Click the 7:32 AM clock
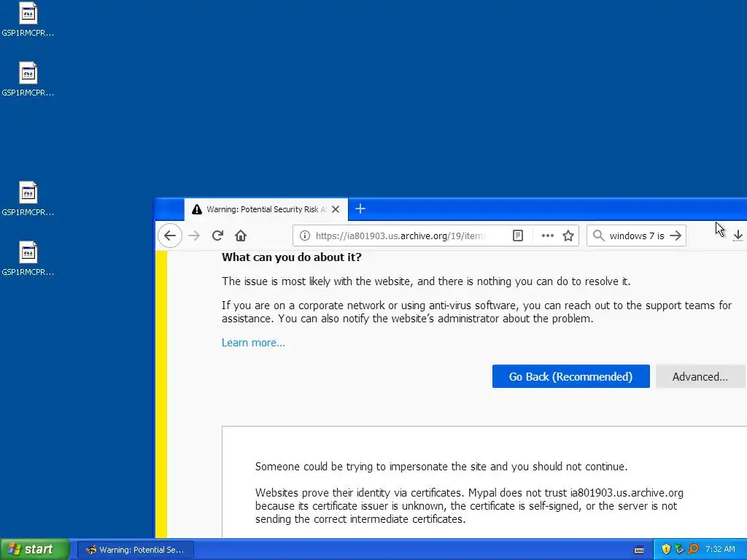The height and width of the screenshot is (560, 747). [x=720, y=550]
